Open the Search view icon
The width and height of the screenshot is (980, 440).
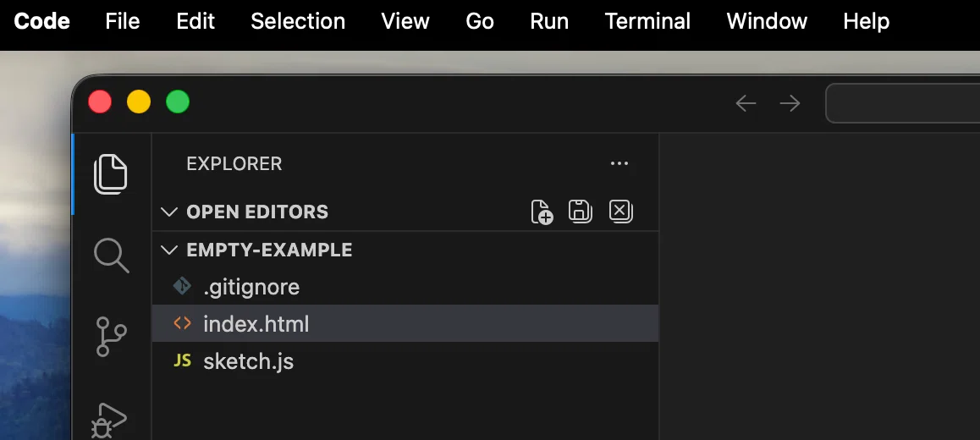(x=111, y=255)
